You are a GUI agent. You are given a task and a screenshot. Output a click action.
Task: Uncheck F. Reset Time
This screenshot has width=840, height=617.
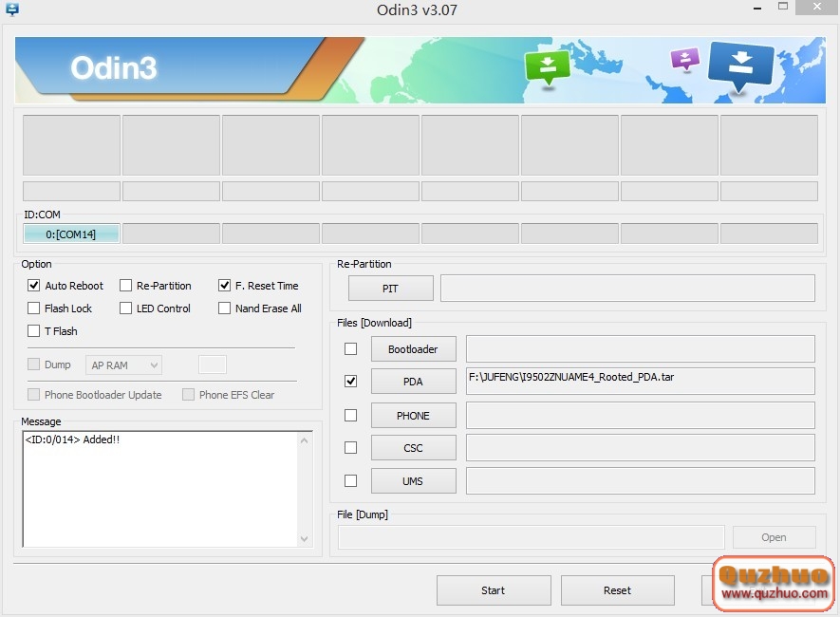[x=224, y=286]
